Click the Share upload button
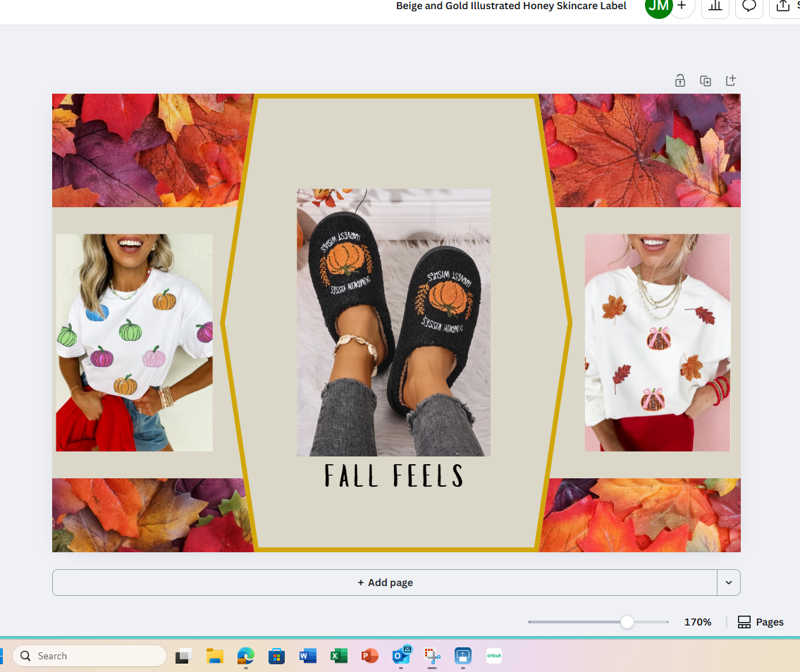 tap(784, 6)
